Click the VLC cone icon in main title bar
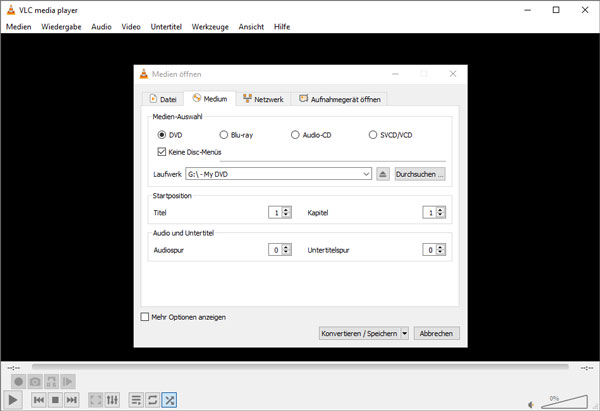 coord(11,10)
